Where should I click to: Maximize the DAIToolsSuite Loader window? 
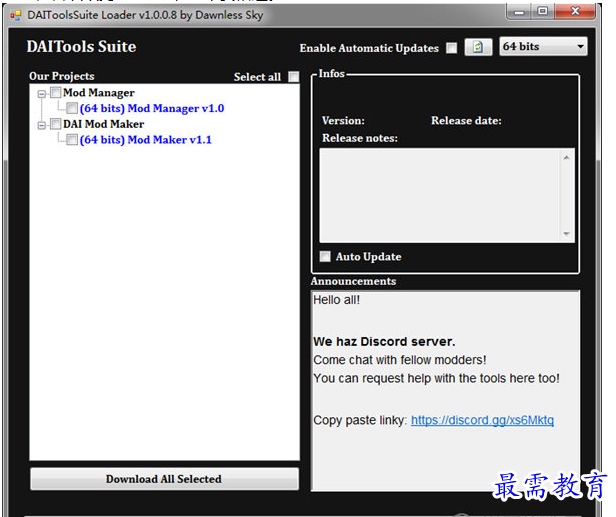point(543,12)
